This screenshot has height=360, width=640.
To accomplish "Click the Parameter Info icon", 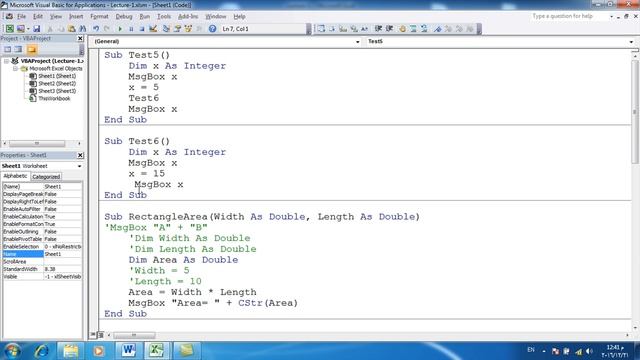I will click(353, 29).
